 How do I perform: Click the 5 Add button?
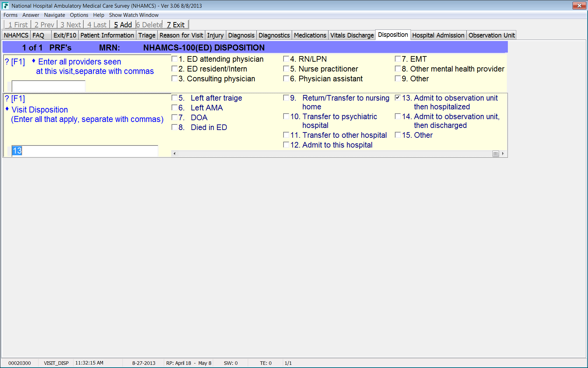[123, 25]
